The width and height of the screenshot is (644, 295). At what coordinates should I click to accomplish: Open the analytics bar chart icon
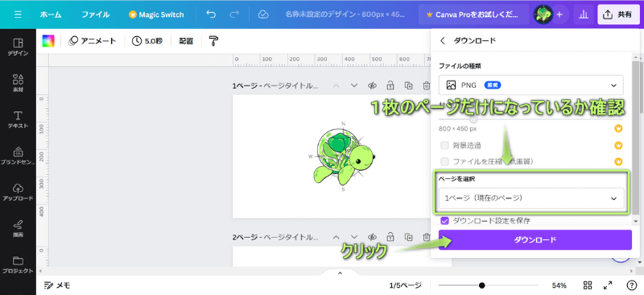tap(583, 15)
